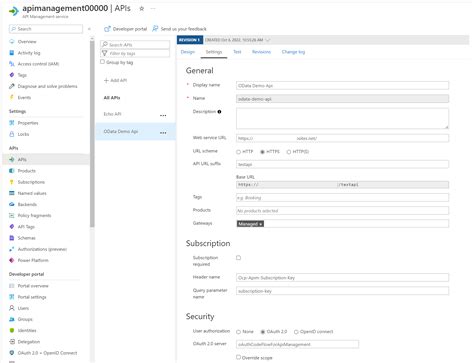Switch to the Revisions tab
Image resolution: width=474 pixels, height=363 pixels.
point(261,52)
